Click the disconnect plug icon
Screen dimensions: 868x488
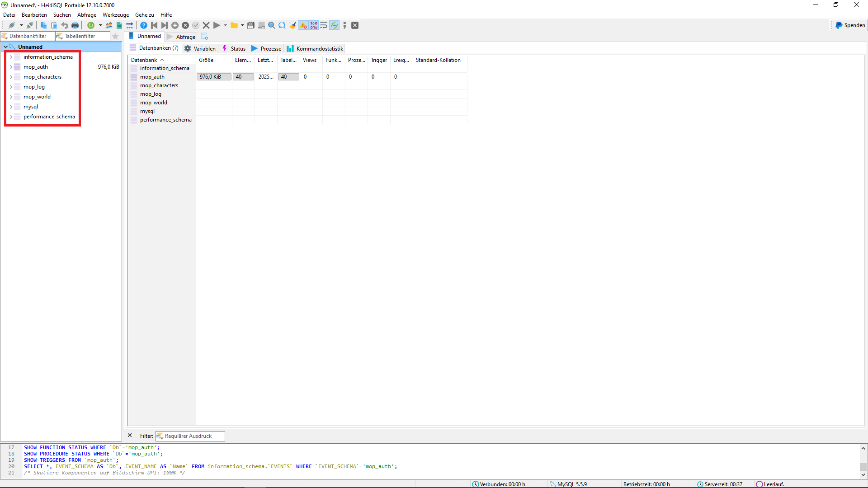[30, 25]
